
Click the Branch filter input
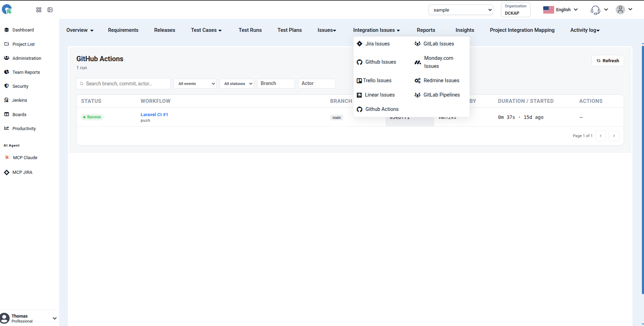pos(276,83)
